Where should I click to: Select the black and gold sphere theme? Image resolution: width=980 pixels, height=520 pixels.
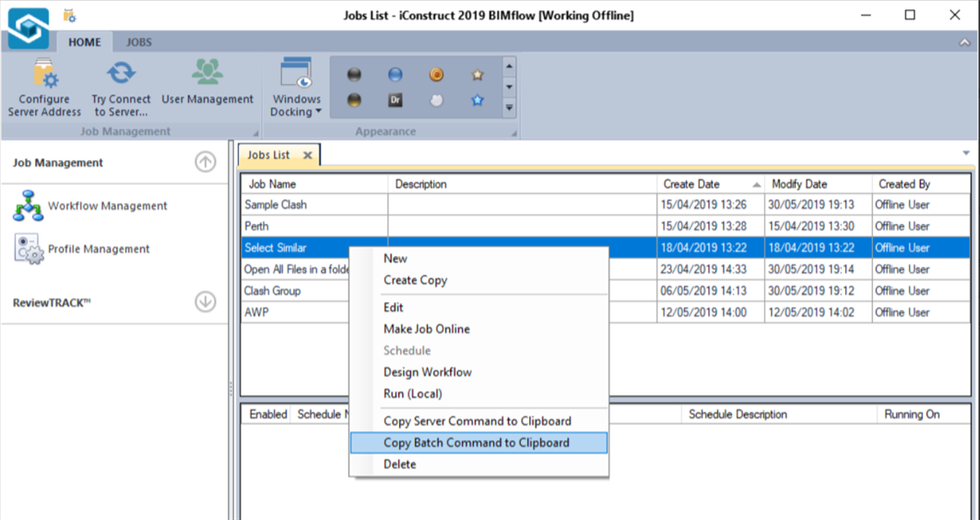(x=354, y=100)
